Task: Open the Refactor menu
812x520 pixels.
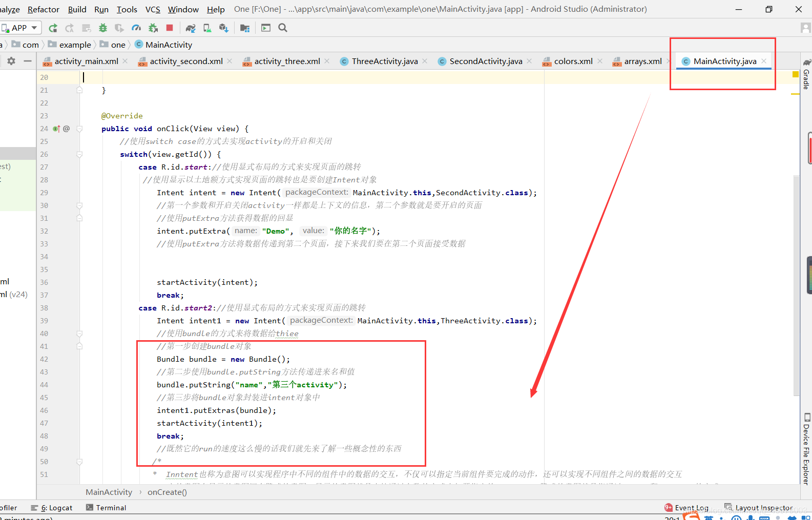Action: (x=44, y=9)
